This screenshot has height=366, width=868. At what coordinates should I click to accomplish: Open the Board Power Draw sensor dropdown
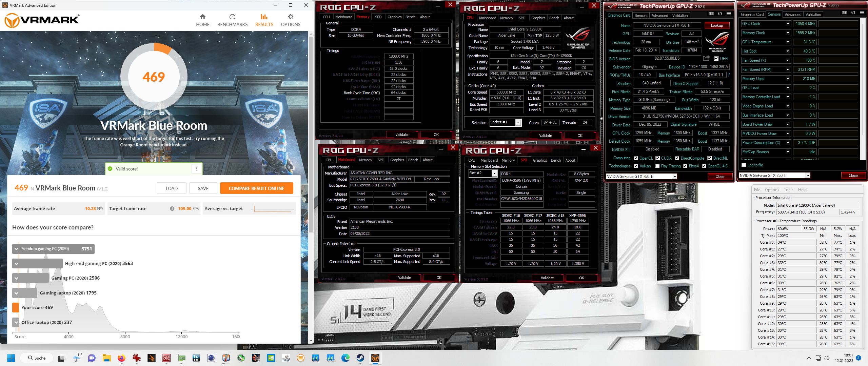click(788, 124)
